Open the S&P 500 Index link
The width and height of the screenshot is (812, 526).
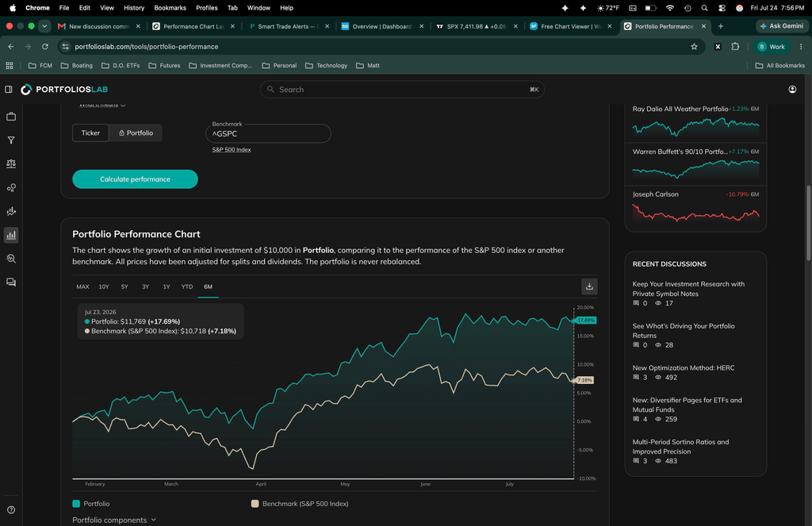(232, 150)
